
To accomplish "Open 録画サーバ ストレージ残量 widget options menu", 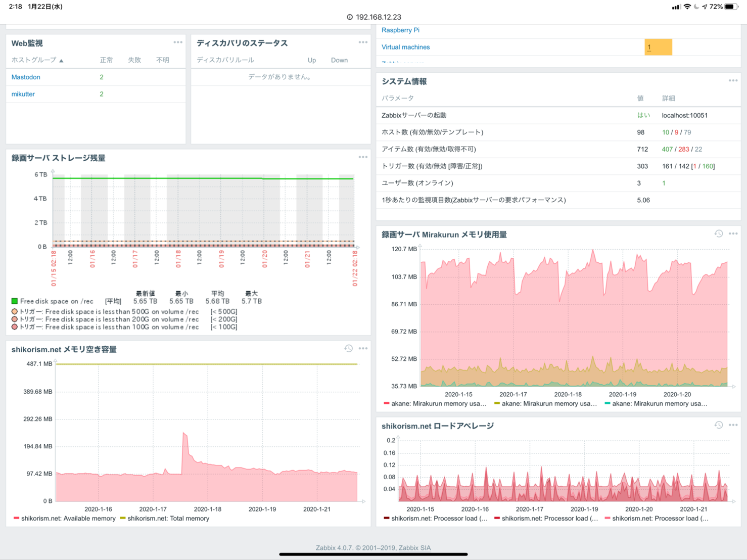I will tap(363, 157).
